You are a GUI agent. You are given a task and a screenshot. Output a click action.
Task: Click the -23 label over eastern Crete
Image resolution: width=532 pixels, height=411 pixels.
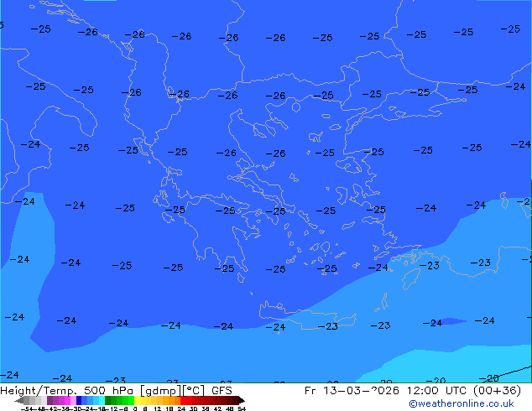tap(328, 326)
